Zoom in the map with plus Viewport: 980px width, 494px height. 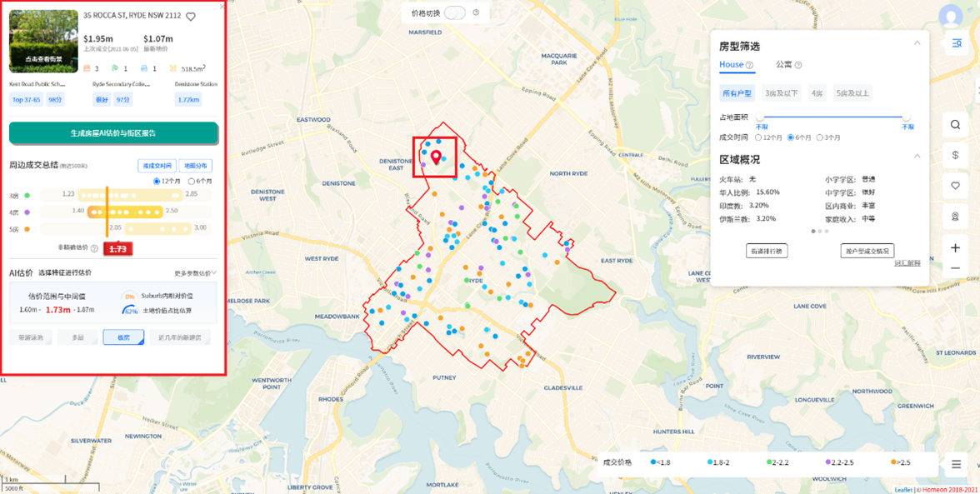(x=955, y=247)
